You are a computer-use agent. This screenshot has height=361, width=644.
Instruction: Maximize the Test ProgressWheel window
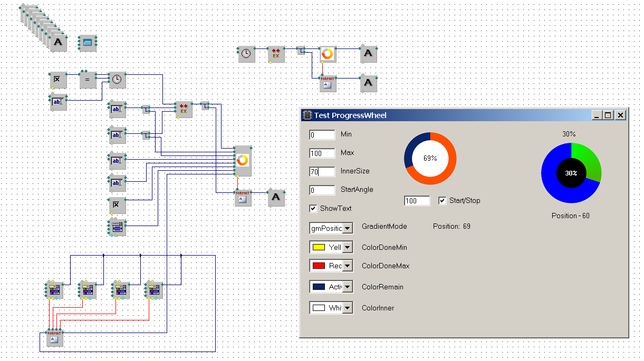click(608, 115)
